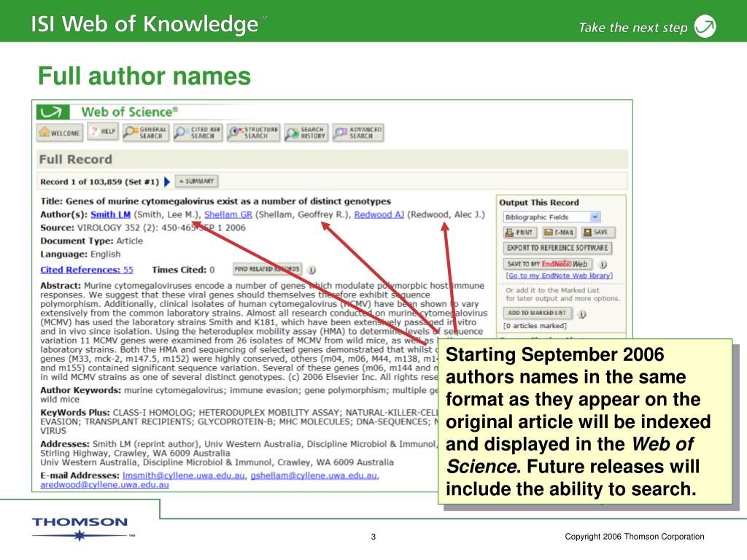This screenshot has height=560, width=747.
Task: Go to General Search
Action: [x=145, y=133]
